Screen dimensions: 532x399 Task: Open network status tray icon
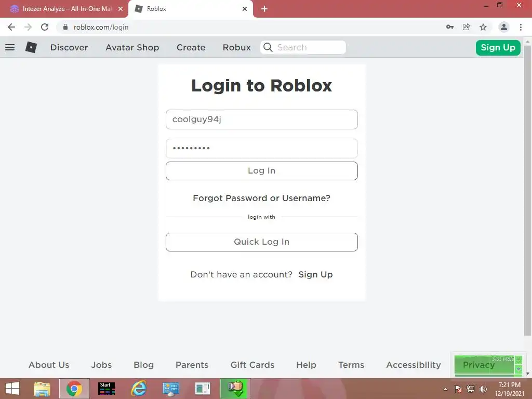coord(471,389)
